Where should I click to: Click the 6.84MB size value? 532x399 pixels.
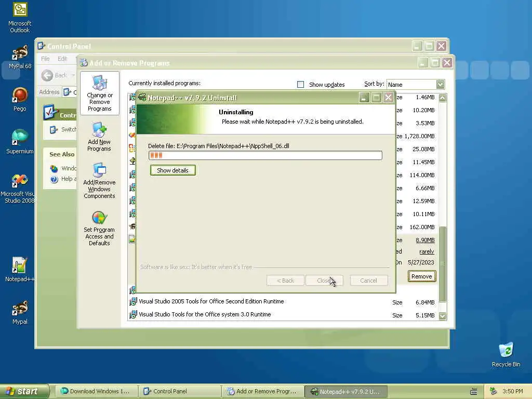coord(425,302)
